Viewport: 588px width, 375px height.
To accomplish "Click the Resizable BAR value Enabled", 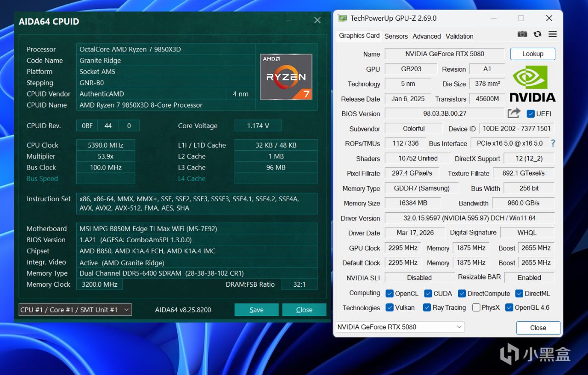I will click(529, 278).
